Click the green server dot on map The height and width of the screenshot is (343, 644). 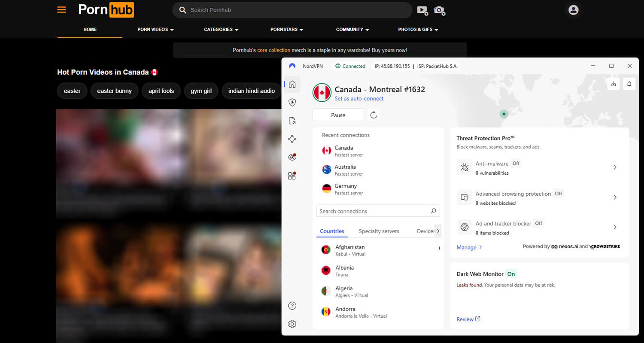[504, 114]
